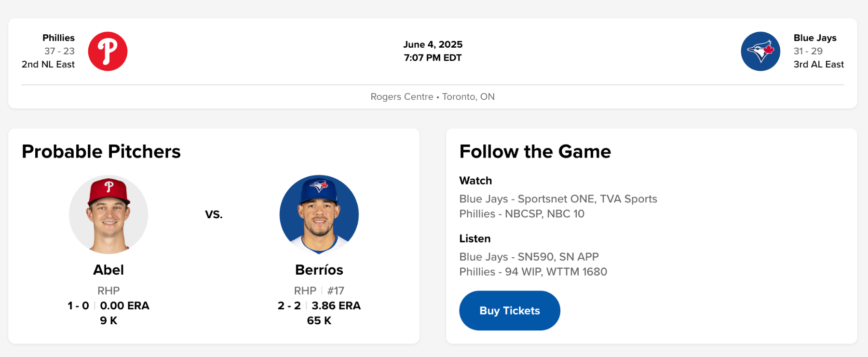Click the Sportsnet ONE, TVA Sports broadcast line
Viewport: 868px width, 357px height.
point(558,199)
